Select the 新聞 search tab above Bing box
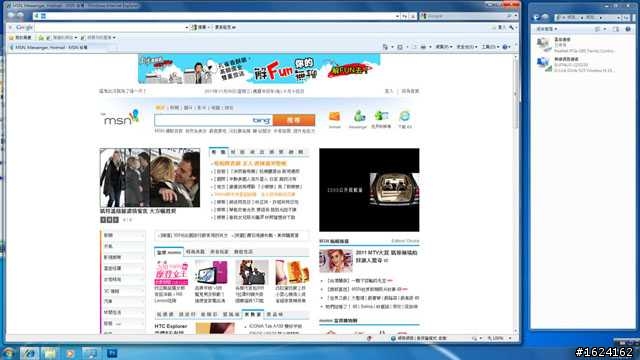The width and height of the screenshot is (640, 360). (175, 108)
